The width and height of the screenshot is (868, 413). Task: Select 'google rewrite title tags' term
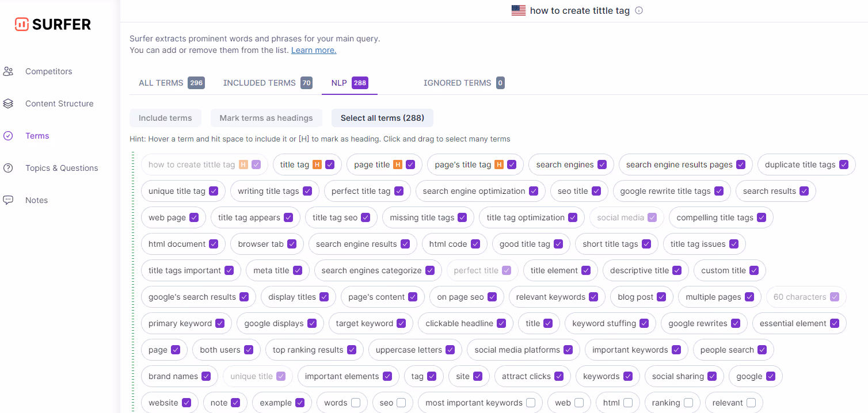pos(672,191)
